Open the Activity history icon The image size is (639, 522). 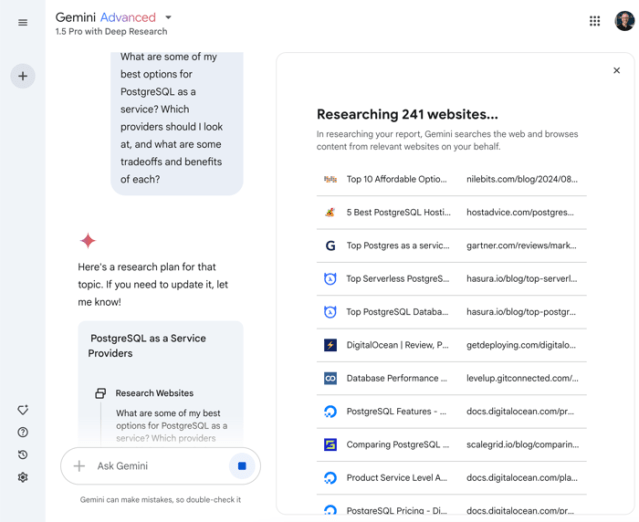click(23, 455)
